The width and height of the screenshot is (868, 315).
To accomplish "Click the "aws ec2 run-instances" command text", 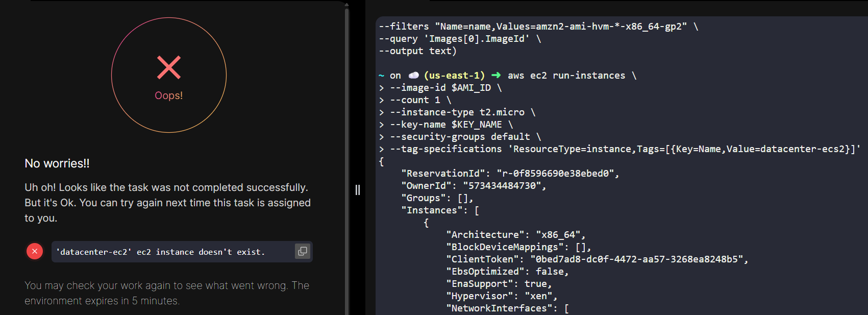I will click(x=566, y=76).
